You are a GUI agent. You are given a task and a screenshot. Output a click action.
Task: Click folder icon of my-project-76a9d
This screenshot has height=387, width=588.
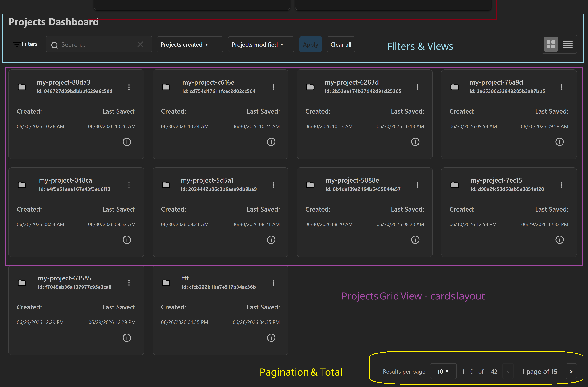tap(455, 87)
